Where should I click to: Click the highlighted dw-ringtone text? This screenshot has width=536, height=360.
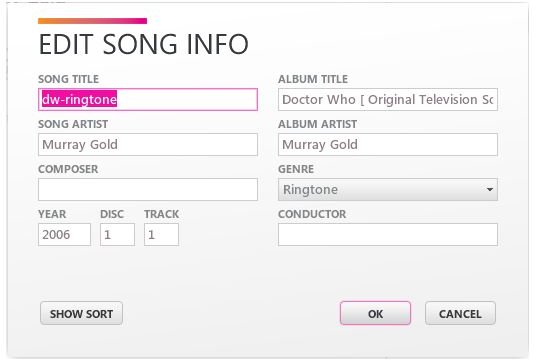(x=79, y=99)
